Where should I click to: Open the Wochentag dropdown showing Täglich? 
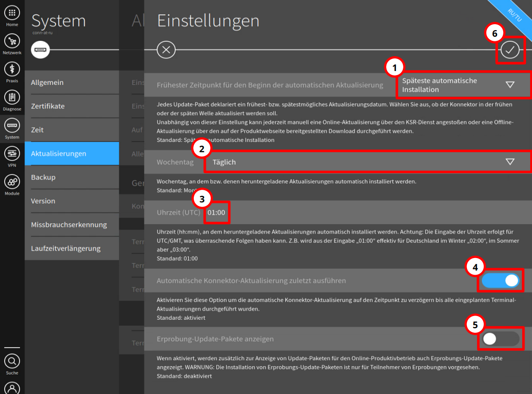click(368, 162)
